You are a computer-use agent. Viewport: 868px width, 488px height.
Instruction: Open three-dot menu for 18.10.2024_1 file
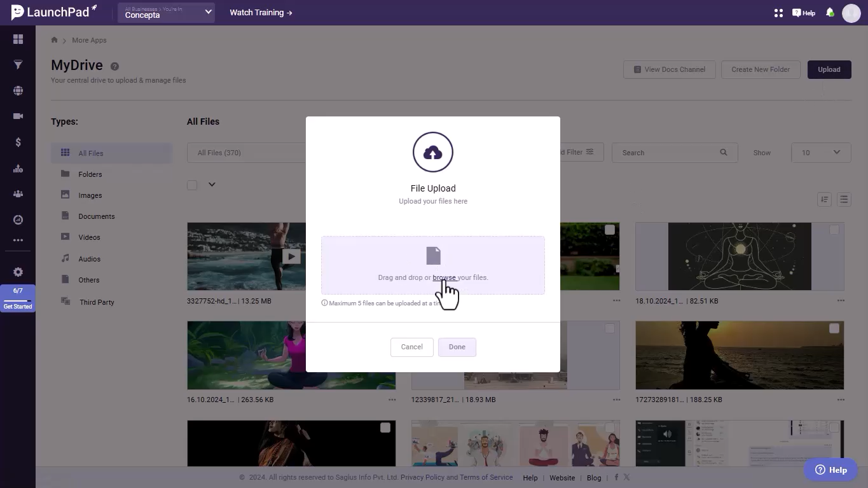click(x=841, y=301)
